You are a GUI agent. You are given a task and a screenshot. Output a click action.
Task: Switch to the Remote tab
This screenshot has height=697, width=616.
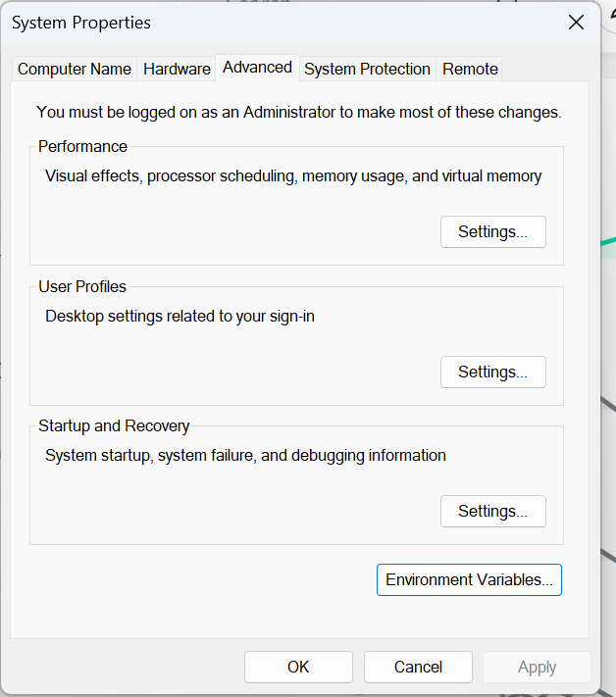pyautogui.click(x=470, y=69)
